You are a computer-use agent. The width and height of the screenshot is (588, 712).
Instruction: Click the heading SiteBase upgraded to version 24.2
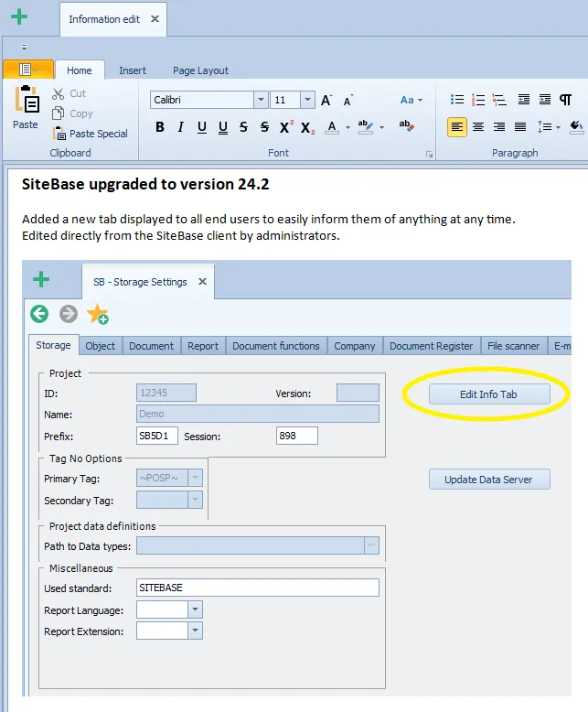[x=145, y=184]
